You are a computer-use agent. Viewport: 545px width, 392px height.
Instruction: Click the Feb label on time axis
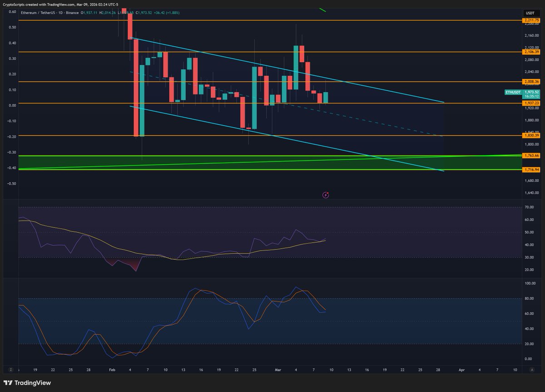[111, 370]
